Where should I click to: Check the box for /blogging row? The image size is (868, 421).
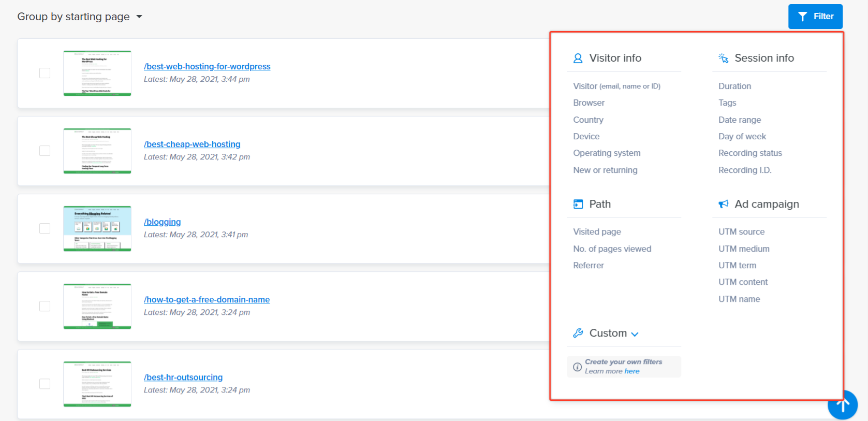45,228
